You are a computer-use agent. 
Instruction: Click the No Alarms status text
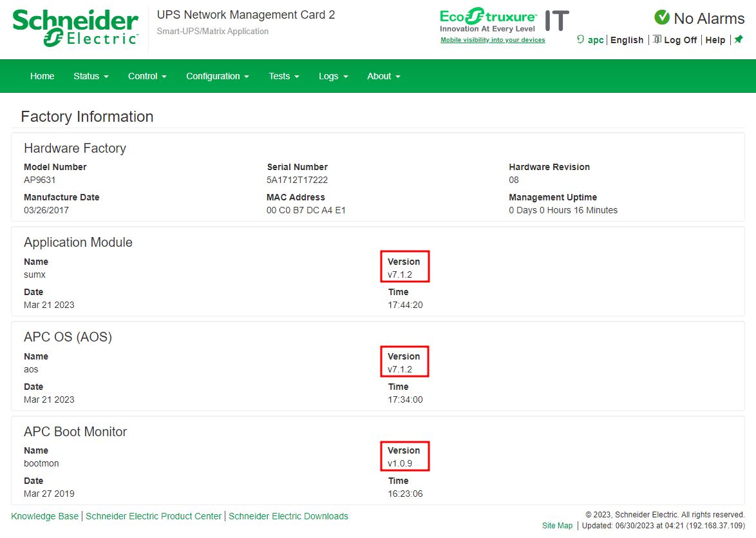coord(709,18)
